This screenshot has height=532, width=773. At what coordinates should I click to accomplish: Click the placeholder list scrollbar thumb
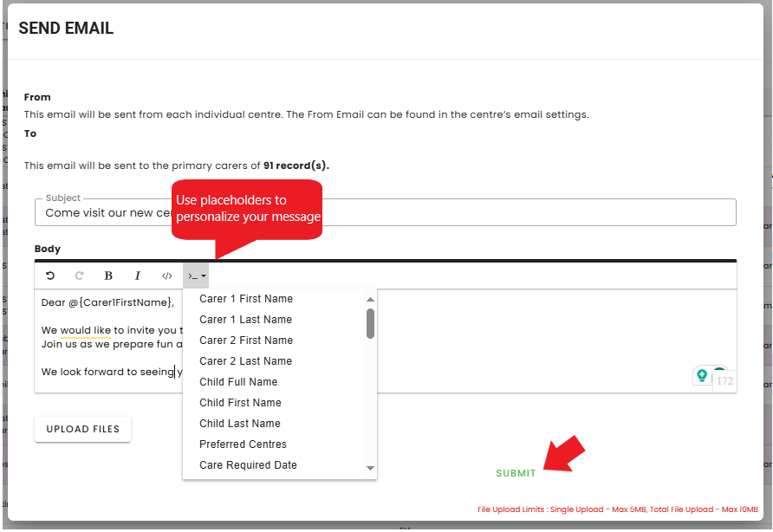point(370,323)
